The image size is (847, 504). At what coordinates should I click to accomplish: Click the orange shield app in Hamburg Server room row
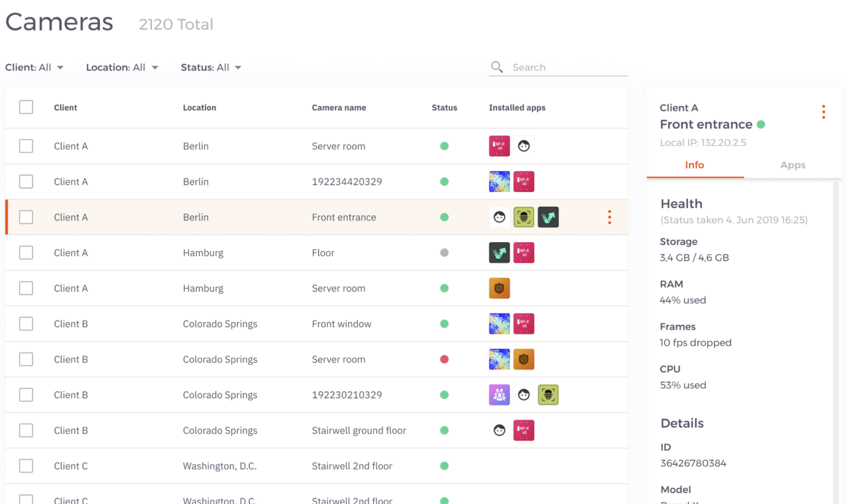pos(499,288)
